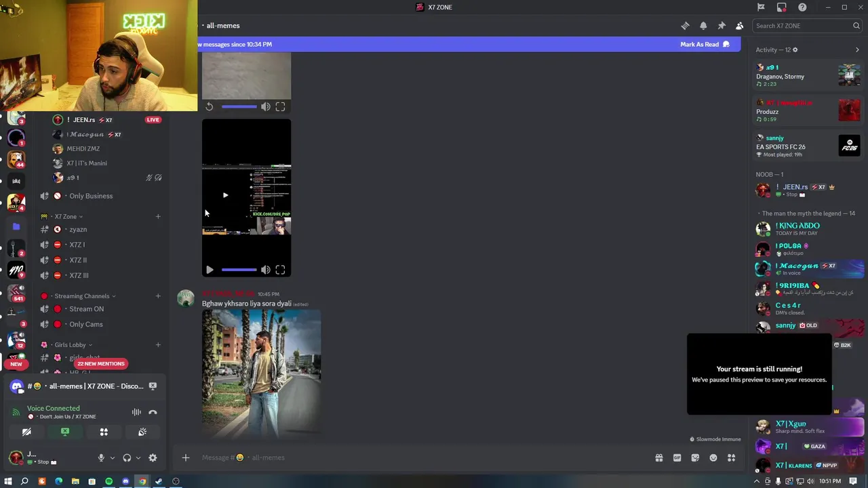Join the Stream ON voice channel
The width and height of the screenshot is (868, 488).
pos(100,309)
